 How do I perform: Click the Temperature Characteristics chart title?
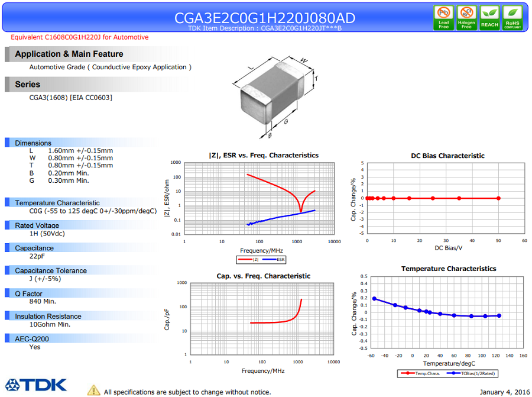click(x=449, y=269)
